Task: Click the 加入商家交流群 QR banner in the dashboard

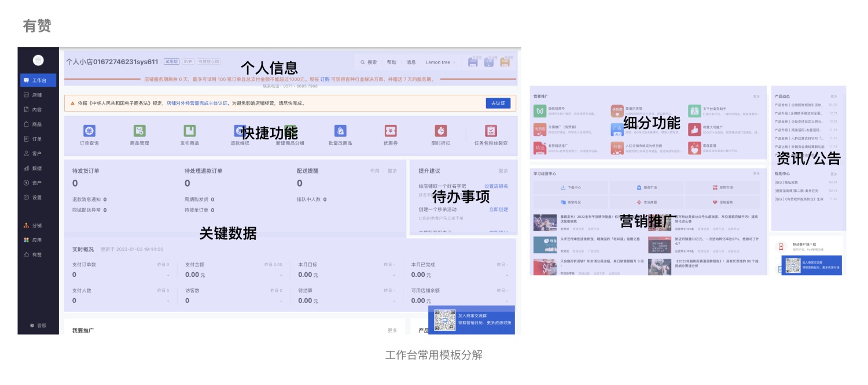Action: click(472, 320)
